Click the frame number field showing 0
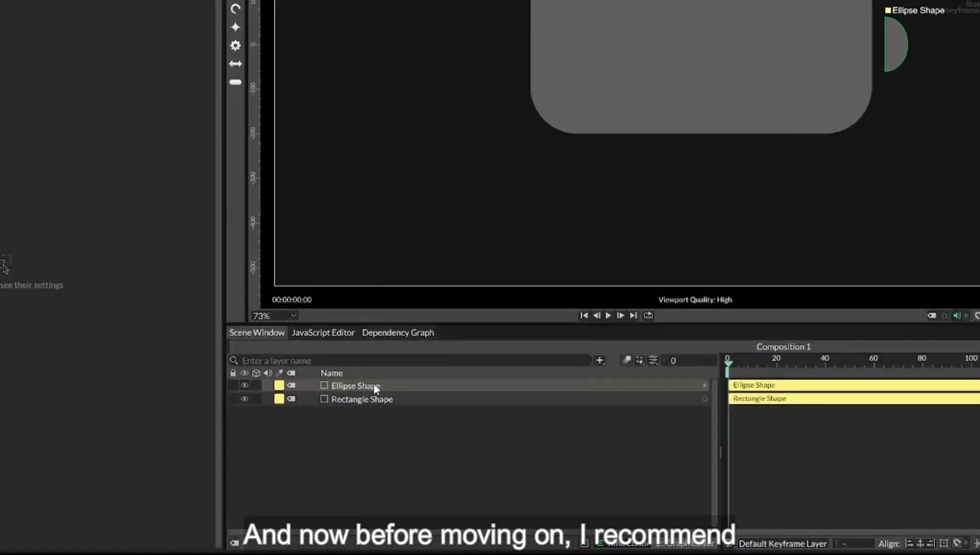Image resolution: width=980 pixels, height=555 pixels. click(x=689, y=361)
